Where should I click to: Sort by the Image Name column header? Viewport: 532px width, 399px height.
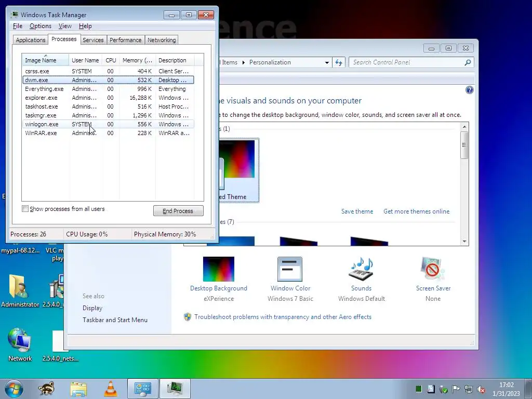pyautogui.click(x=46, y=60)
